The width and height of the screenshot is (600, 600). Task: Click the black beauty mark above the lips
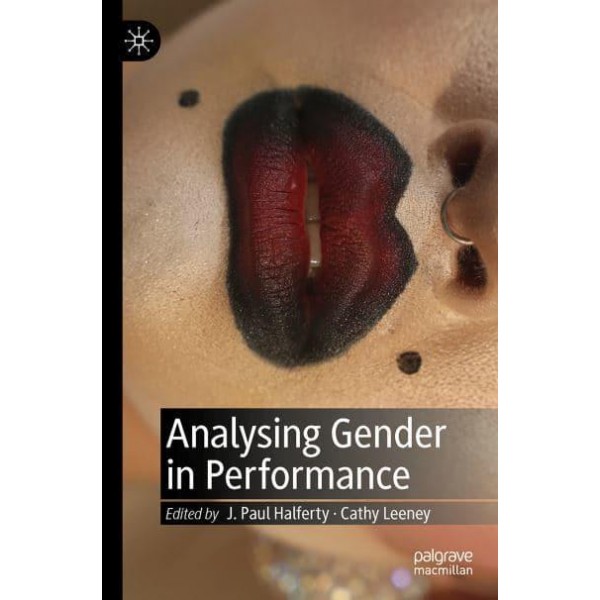click(189, 98)
